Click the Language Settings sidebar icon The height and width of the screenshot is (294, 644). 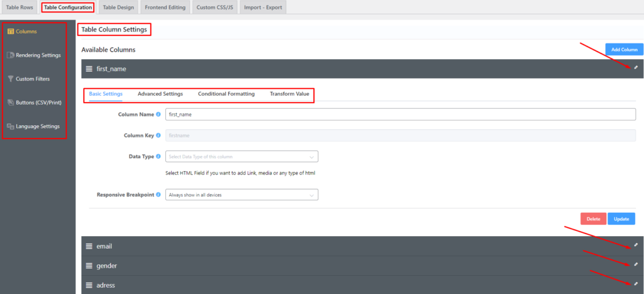[11, 127]
